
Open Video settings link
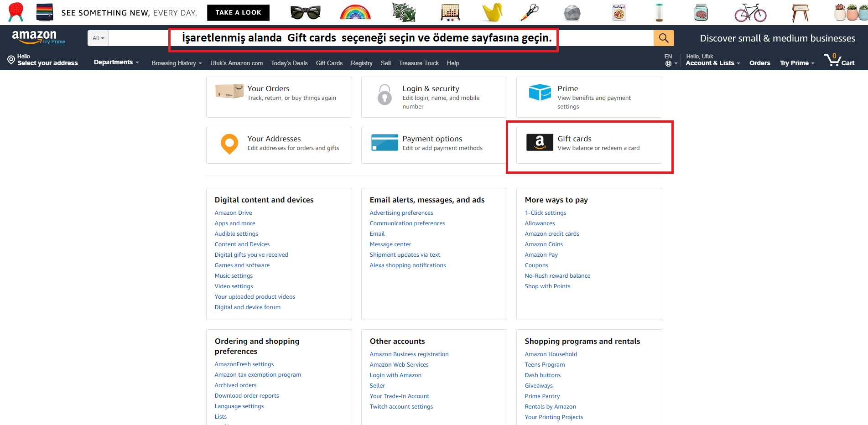coord(234,286)
